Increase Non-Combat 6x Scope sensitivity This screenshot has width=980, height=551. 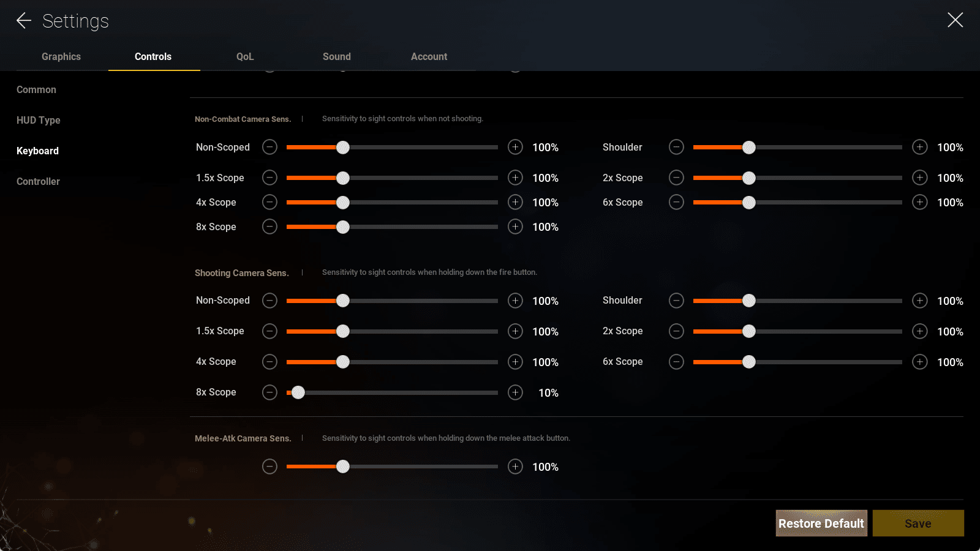pos(919,202)
